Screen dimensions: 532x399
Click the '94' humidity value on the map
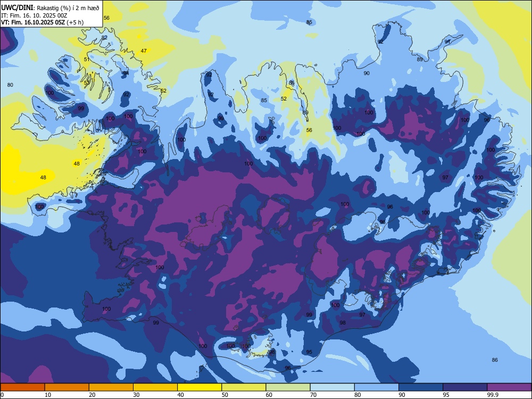[x=126, y=73]
